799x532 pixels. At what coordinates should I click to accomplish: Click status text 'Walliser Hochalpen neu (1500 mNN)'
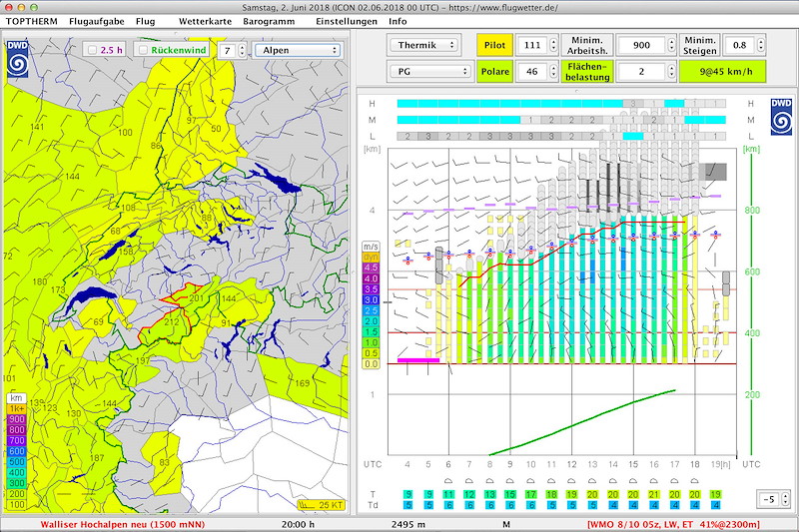click(122, 524)
